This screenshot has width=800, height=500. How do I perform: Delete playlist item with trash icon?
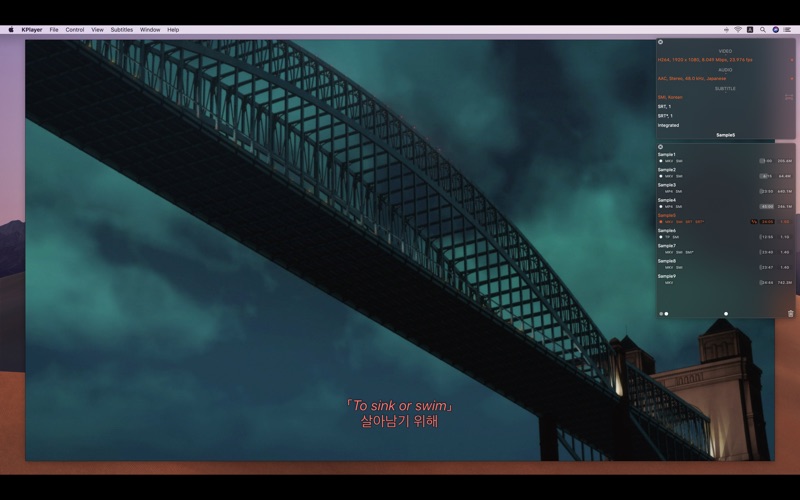click(x=790, y=314)
